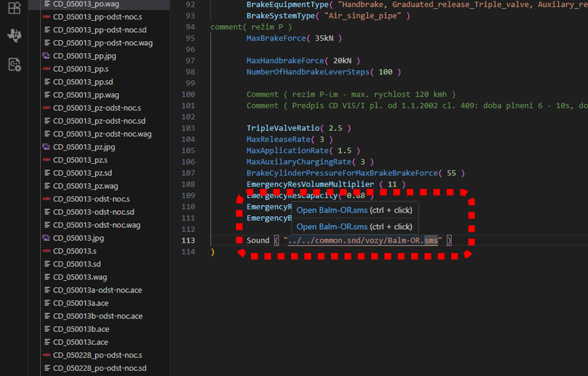Select CD_050013_pp-odst-noc.sd file
588x376 pixels.
click(100, 30)
